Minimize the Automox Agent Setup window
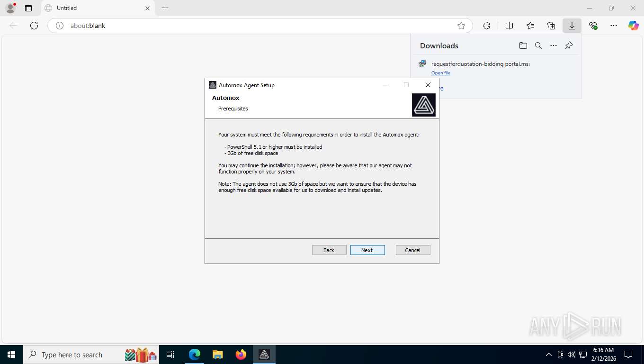Screen dimensions: 644x364 385,85
